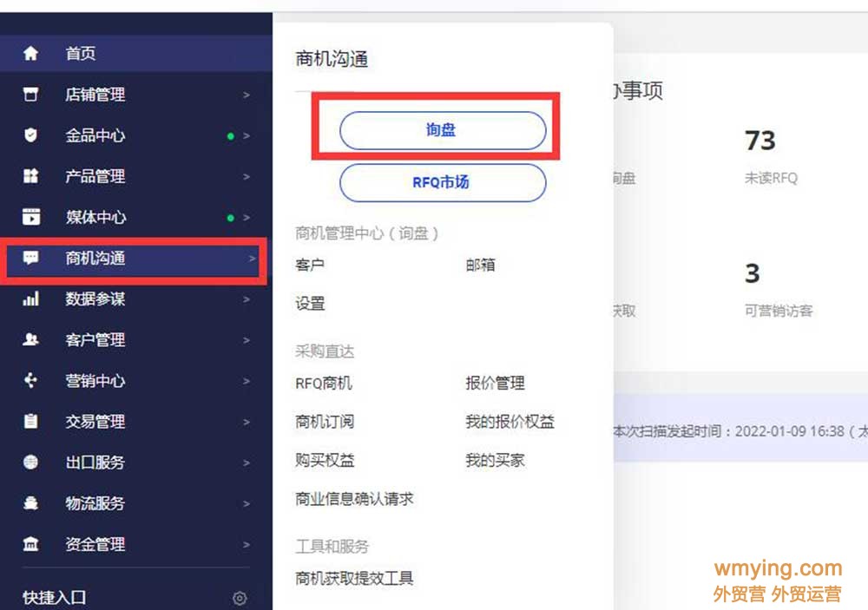Open the 店铺管理 menu label

pos(95,94)
